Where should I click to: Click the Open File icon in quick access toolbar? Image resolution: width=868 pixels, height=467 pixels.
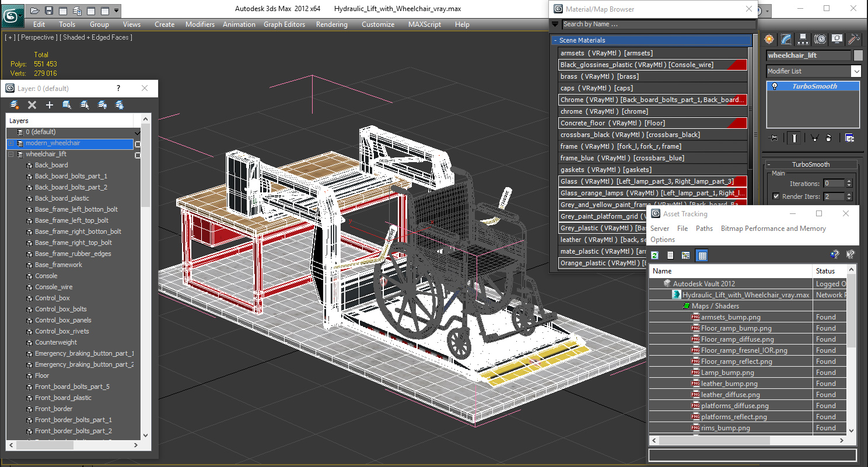pos(35,10)
